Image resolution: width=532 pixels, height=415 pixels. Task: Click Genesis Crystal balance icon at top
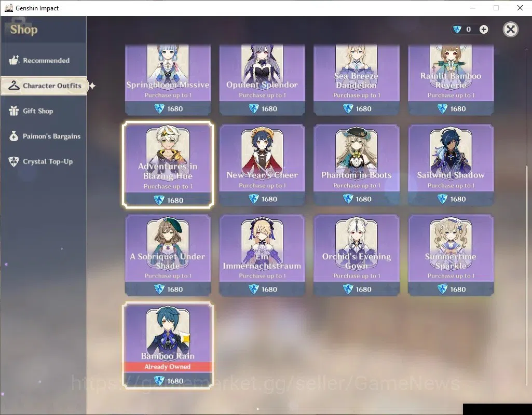coord(457,30)
